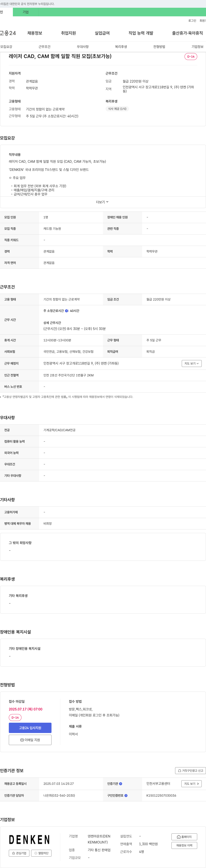This screenshot has height=868, width=206.
Task: Click the home icon on 홈페이지 button
Action: click(179, 837)
